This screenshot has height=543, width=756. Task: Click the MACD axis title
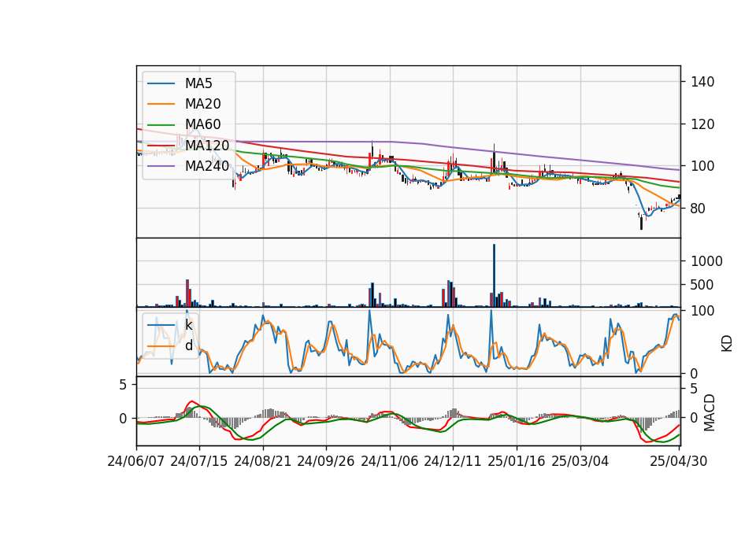pyautogui.click(x=710, y=412)
